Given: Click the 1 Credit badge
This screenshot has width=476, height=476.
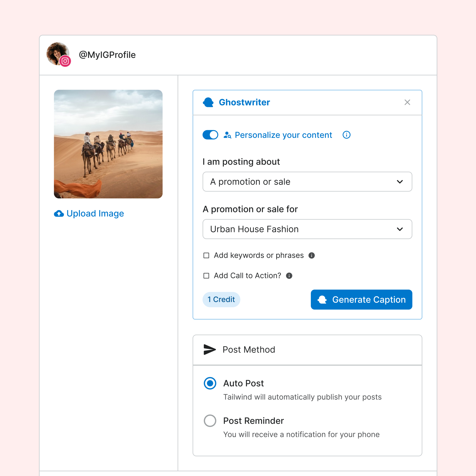Looking at the screenshot, I should pyautogui.click(x=221, y=299).
